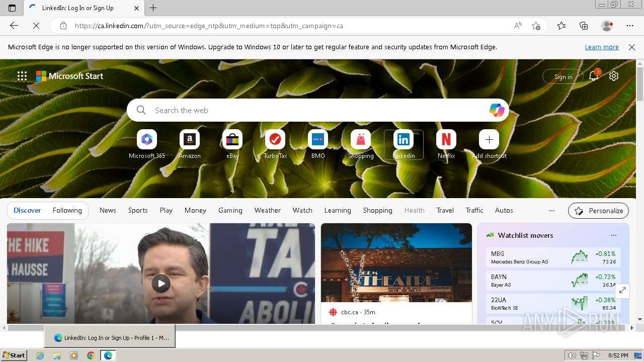
Task: Open the BMO shortcut
Action: click(x=318, y=145)
